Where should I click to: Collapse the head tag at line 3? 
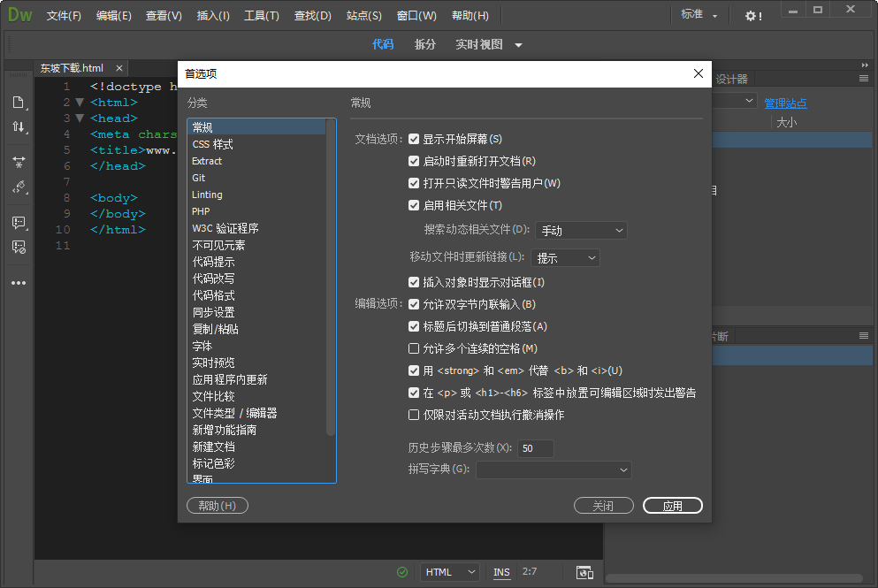pos(80,118)
